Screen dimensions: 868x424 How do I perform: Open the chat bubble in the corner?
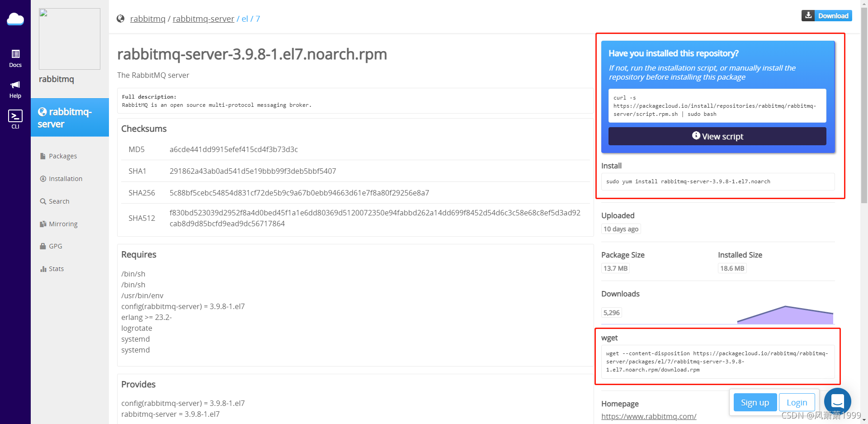(x=837, y=401)
